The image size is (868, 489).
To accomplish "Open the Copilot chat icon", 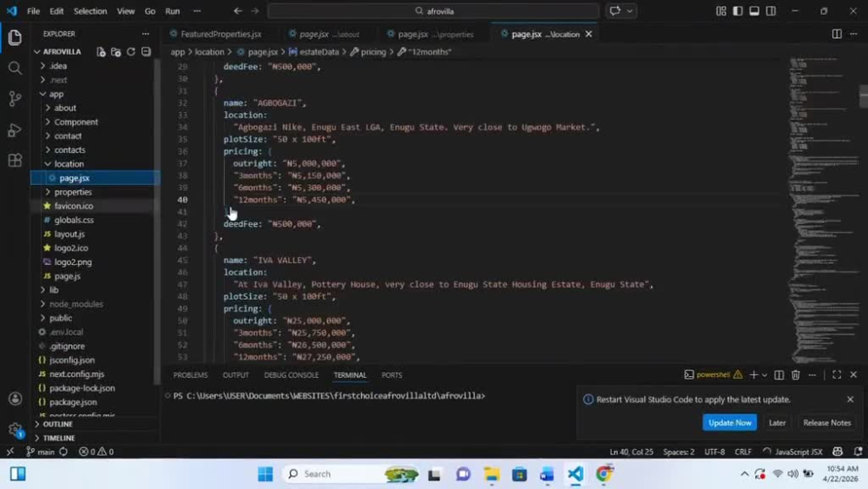I will 615,11.
